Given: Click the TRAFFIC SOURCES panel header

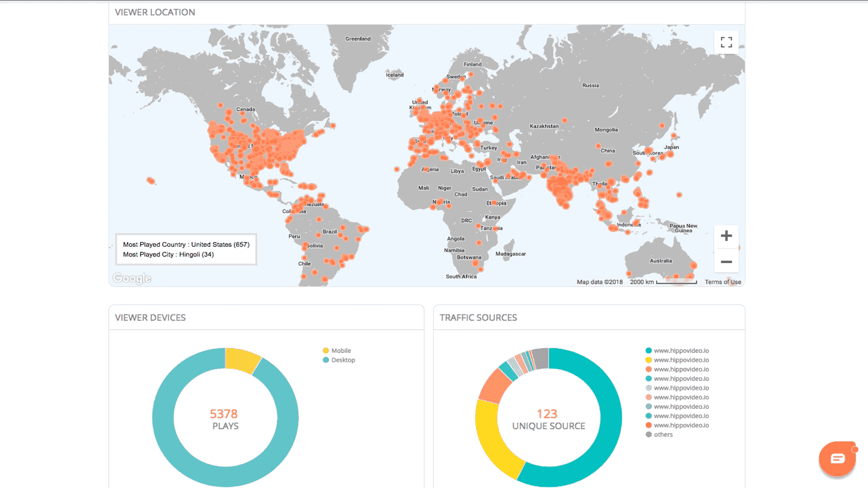Looking at the screenshot, I should [479, 318].
